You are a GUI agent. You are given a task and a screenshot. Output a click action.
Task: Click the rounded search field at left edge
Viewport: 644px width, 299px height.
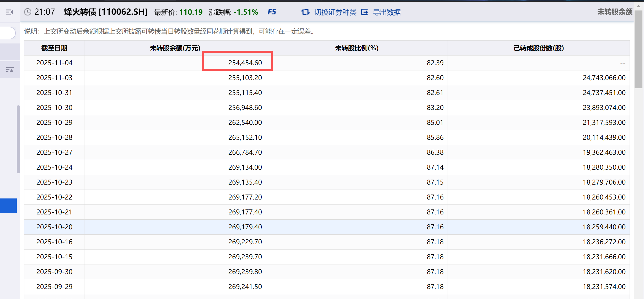[7, 33]
